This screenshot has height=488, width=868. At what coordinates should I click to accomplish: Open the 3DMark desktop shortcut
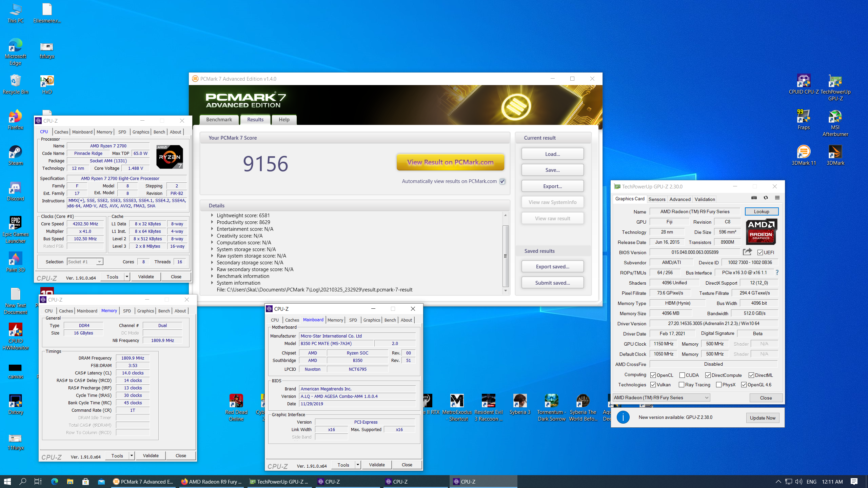click(x=835, y=156)
